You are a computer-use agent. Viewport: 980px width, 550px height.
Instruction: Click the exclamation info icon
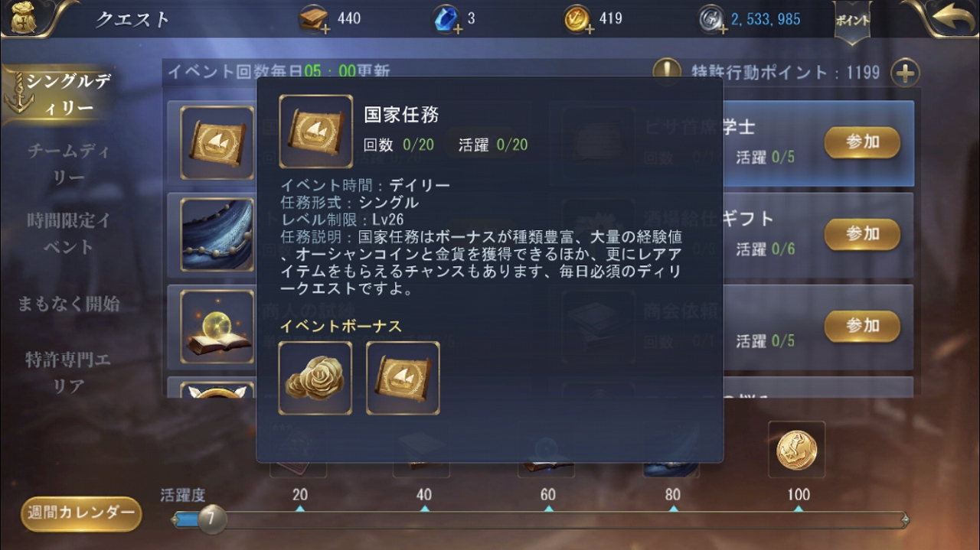667,72
